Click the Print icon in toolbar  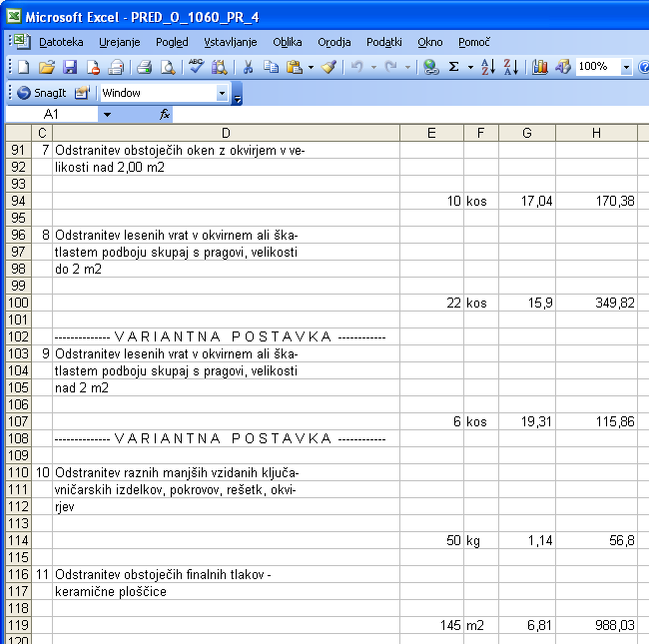click(144, 67)
